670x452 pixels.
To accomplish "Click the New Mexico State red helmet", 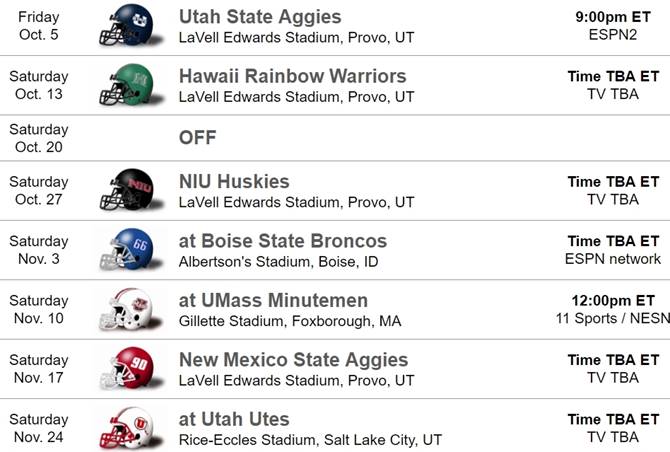I will tap(125, 368).
